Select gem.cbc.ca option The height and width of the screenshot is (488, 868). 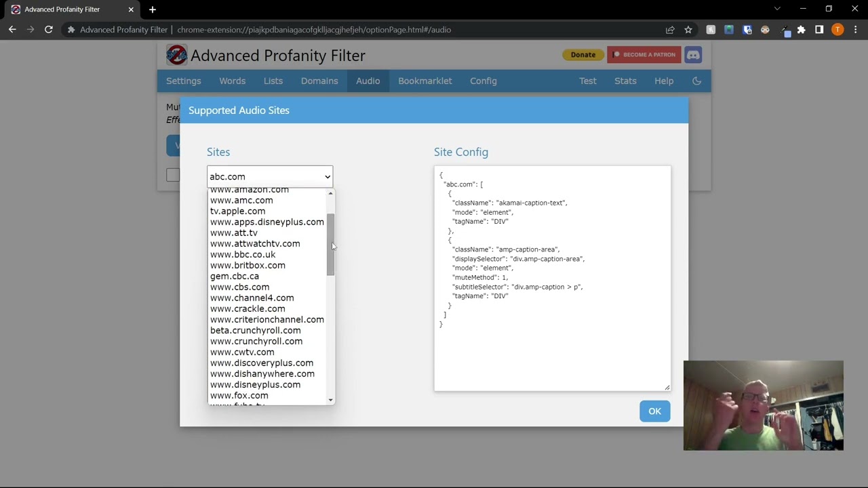click(x=267, y=277)
